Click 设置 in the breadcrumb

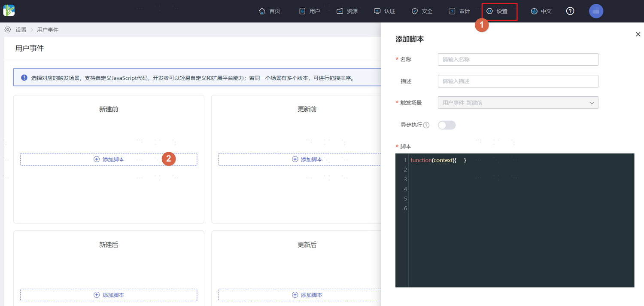point(21,30)
